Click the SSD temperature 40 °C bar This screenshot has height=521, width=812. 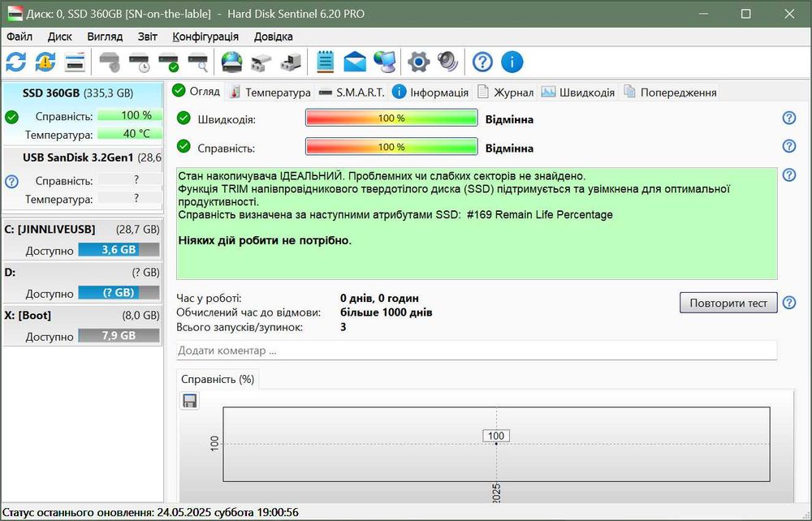129,133
